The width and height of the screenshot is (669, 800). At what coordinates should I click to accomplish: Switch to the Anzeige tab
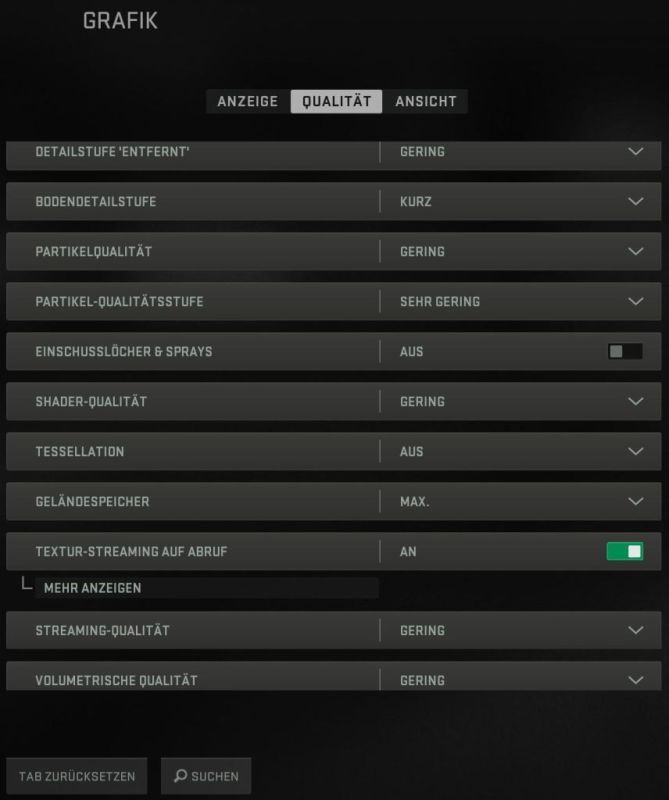pos(247,101)
